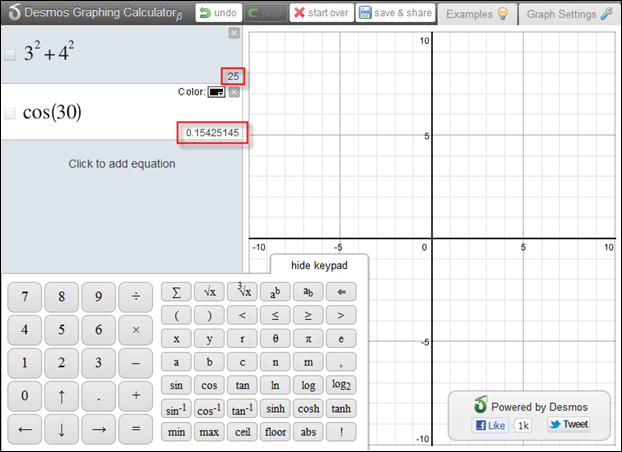Tap the divide key
Viewport: 622px width, 452px height.
point(136,297)
